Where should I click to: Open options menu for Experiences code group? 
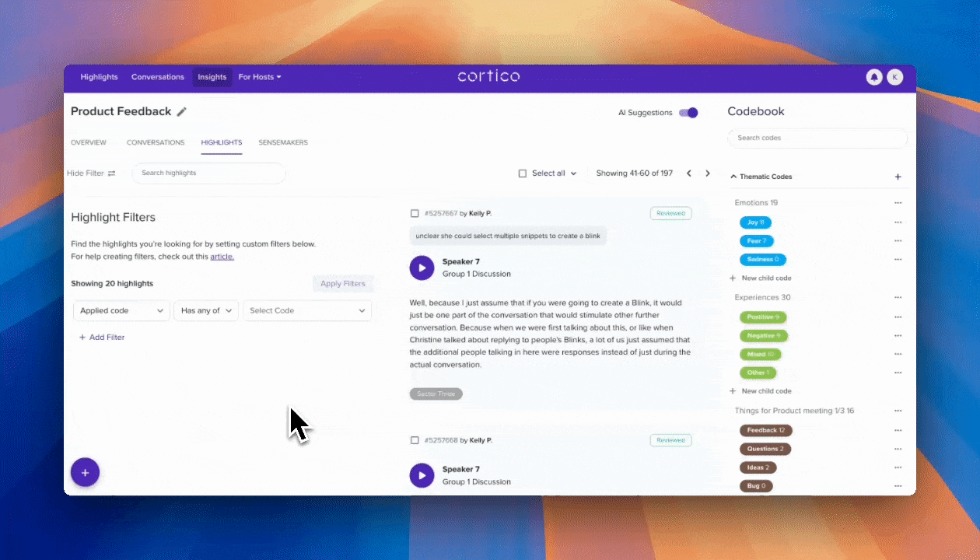pyautogui.click(x=898, y=298)
